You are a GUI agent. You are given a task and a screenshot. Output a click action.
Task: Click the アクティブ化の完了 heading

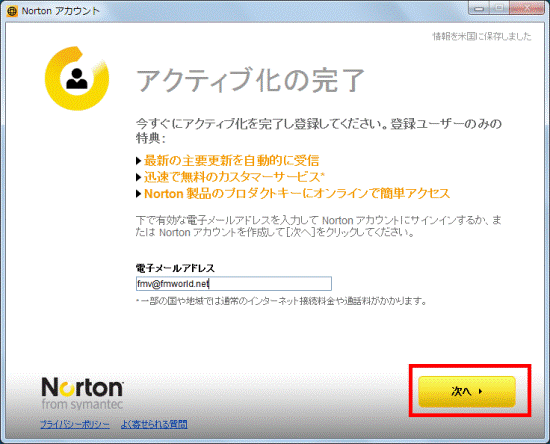[250, 80]
